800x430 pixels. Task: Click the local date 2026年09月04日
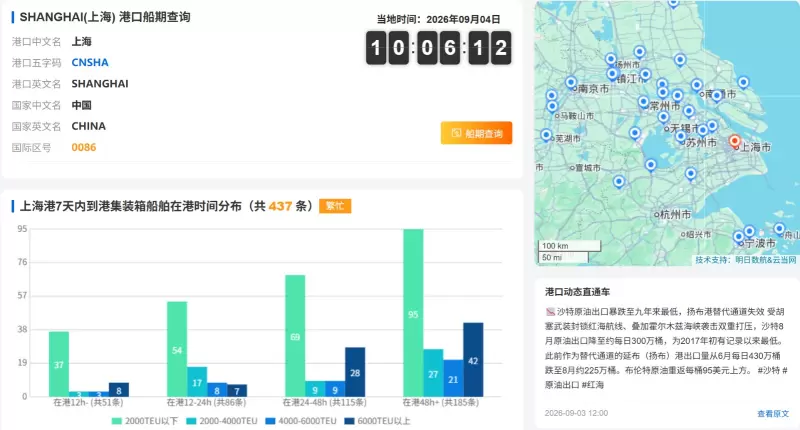click(x=463, y=19)
